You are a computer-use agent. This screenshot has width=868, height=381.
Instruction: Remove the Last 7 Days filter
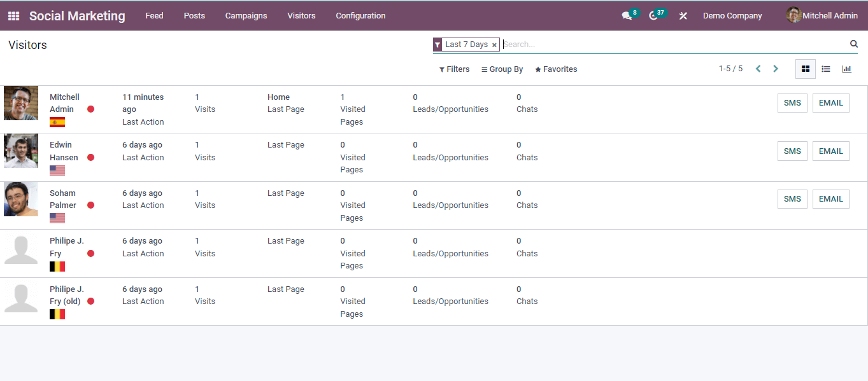494,45
